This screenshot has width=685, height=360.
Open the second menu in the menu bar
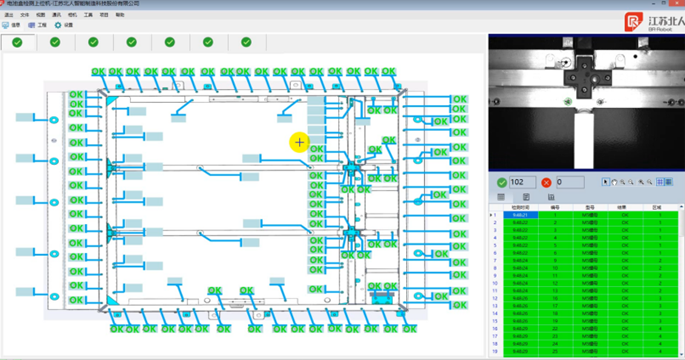[x=24, y=15]
